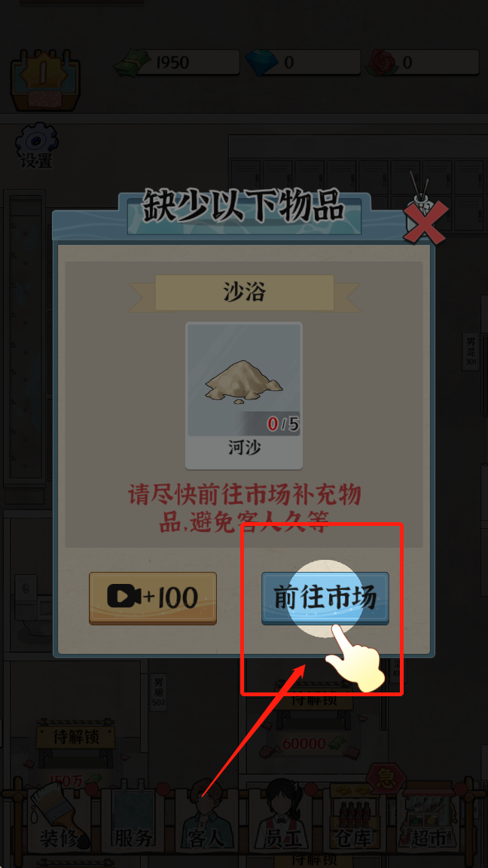
Task: Open the 客人 guest menu
Action: (207, 819)
